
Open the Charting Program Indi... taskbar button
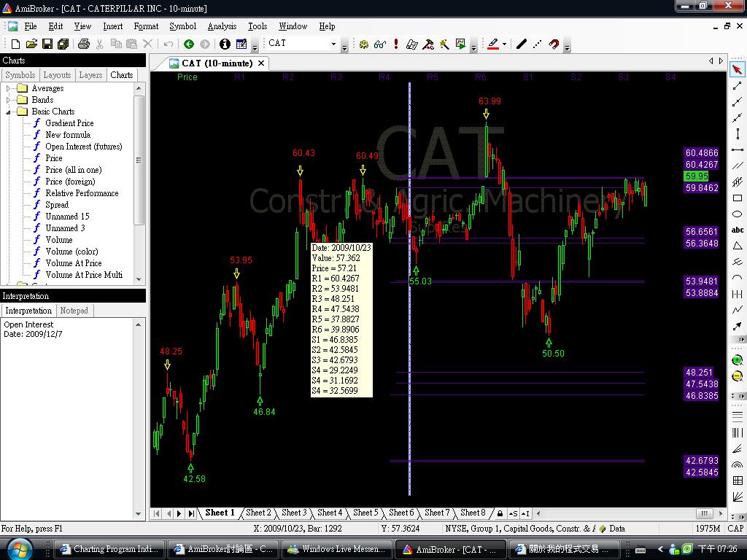point(109,549)
